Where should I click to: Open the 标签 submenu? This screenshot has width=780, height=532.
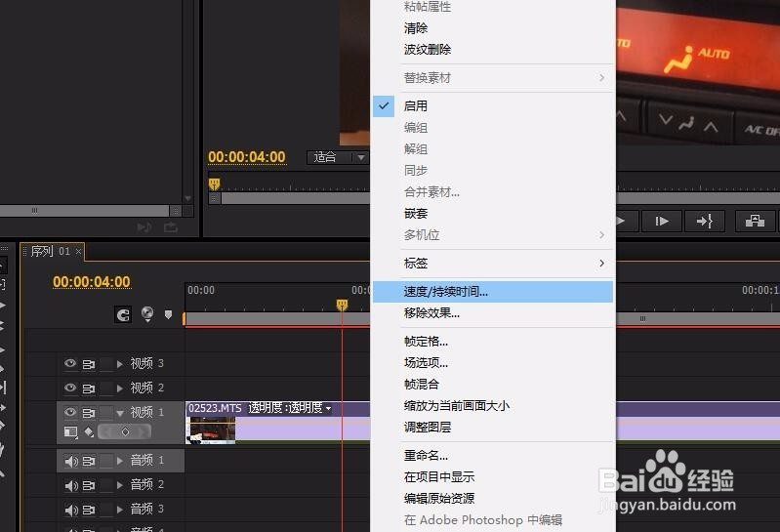pyautogui.click(x=492, y=263)
